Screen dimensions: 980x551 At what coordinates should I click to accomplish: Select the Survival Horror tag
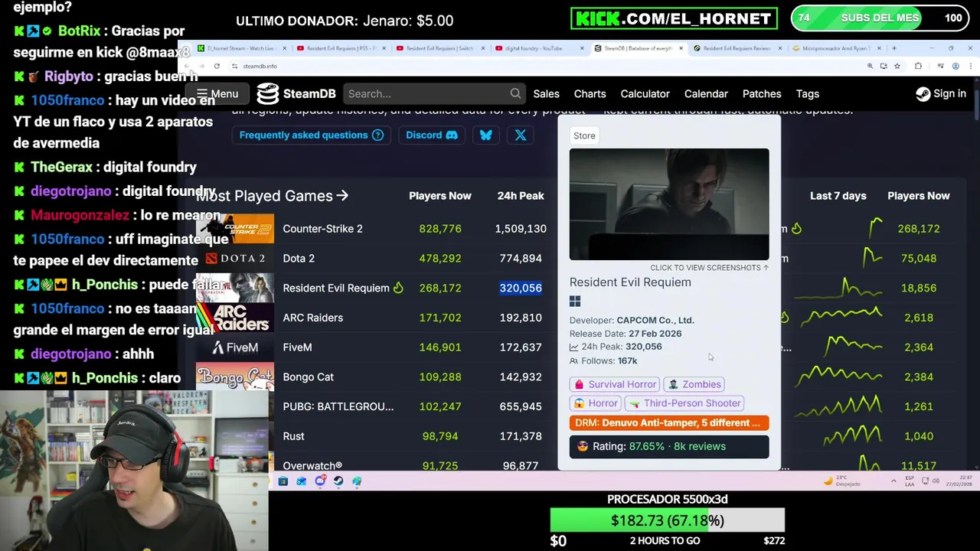click(615, 384)
